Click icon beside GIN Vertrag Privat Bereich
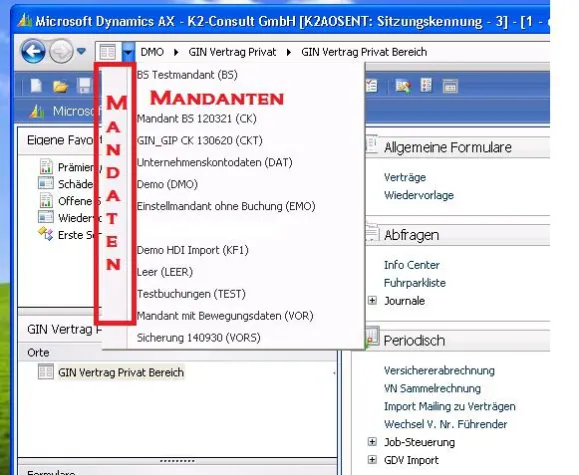 click(x=46, y=372)
